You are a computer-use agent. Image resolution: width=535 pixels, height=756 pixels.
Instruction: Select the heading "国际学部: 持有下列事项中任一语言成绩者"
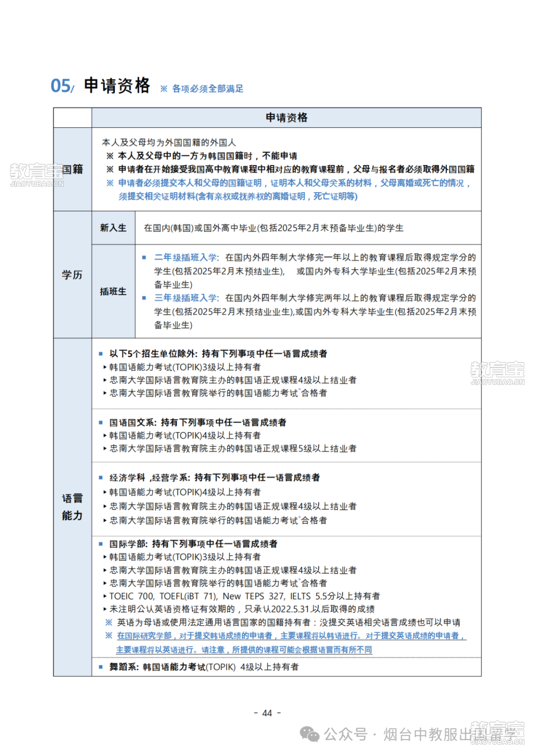pyautogui.click(x=193, y=544)
